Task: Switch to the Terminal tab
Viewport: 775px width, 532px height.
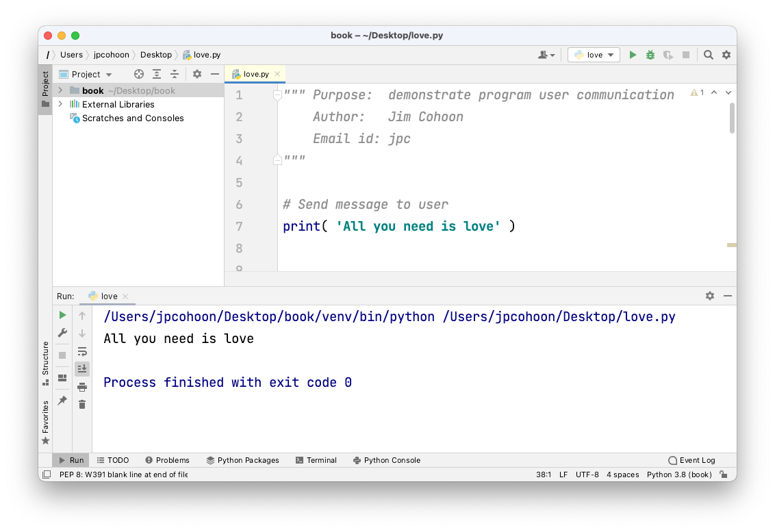Action: pos(316,460)
